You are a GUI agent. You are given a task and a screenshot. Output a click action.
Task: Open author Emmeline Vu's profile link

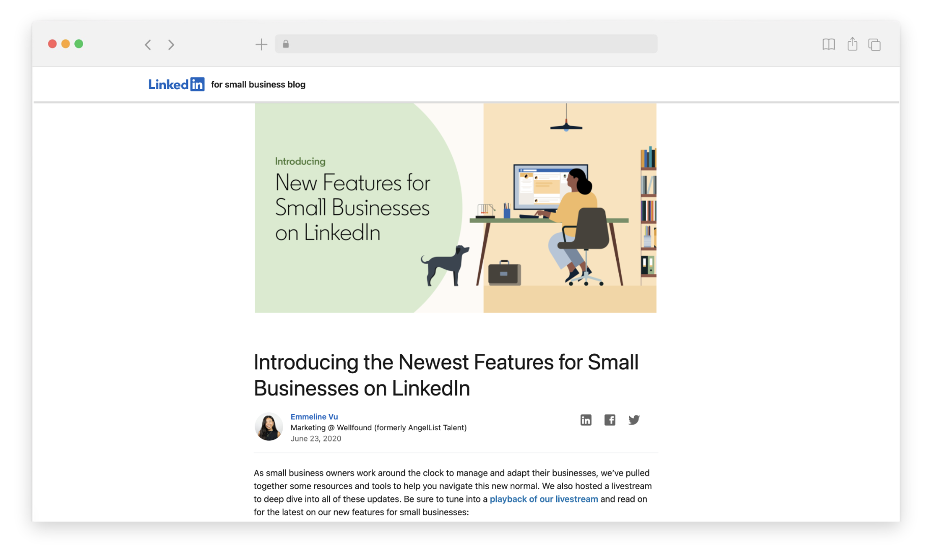click(314, 416)
